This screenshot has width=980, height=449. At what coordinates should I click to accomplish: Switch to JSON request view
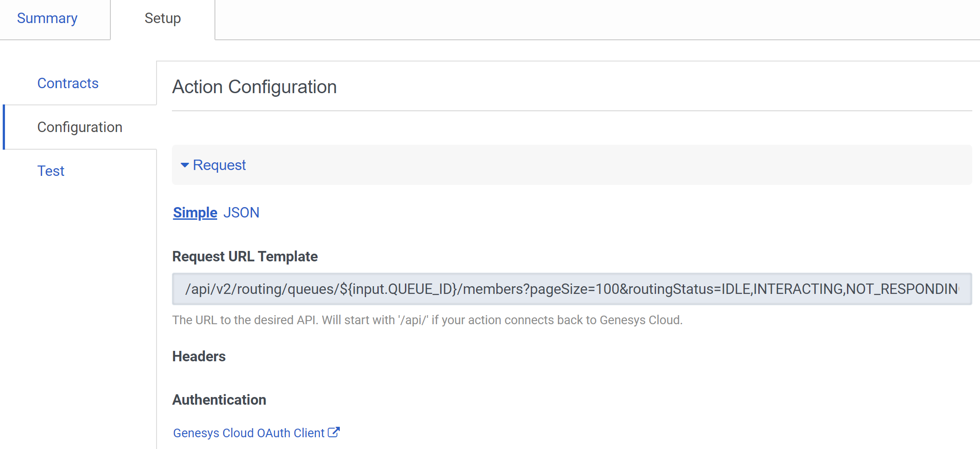(x=241, y=213)
